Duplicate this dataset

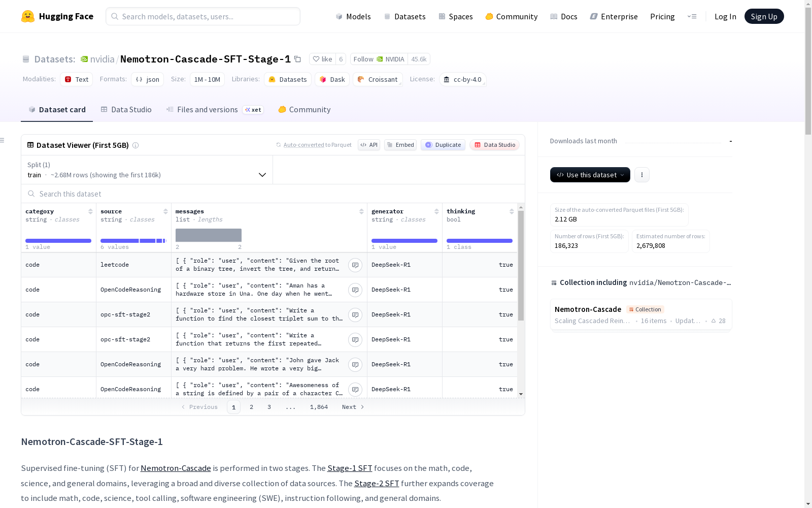coord(443,145)
